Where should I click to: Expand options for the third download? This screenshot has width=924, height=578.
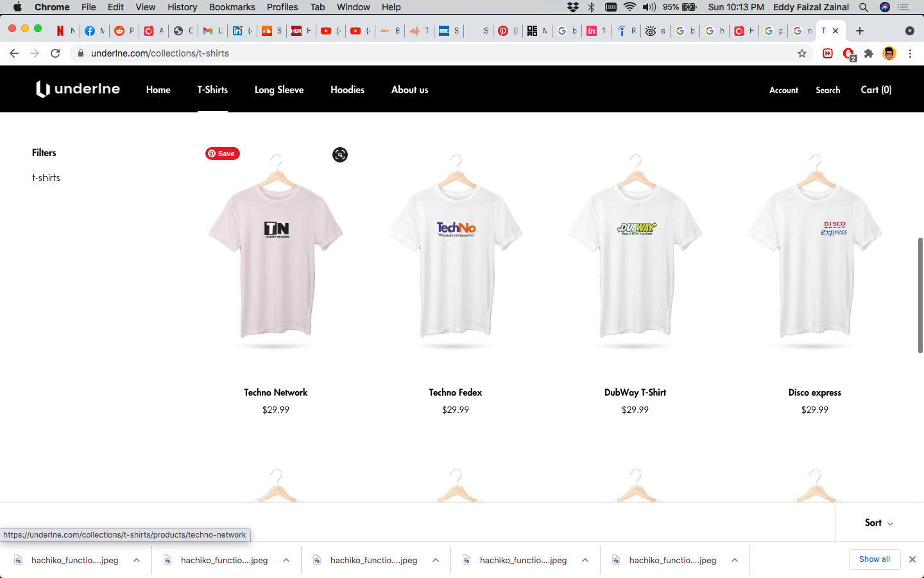(436, 560)
